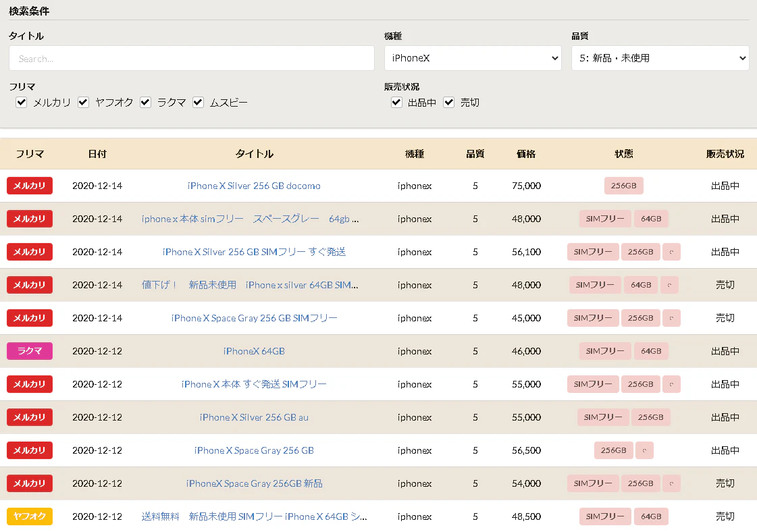757x532 pixels.
Task: Click the SIMフリー tag in the Silver 256 GB au row
Action: (603, 417)
